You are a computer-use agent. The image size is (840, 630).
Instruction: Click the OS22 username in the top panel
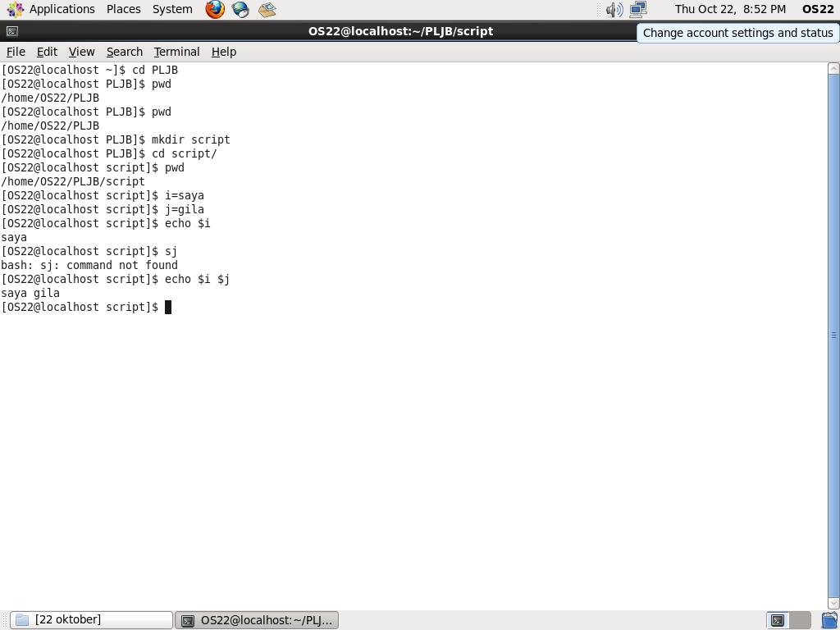(x=816, y=9)
